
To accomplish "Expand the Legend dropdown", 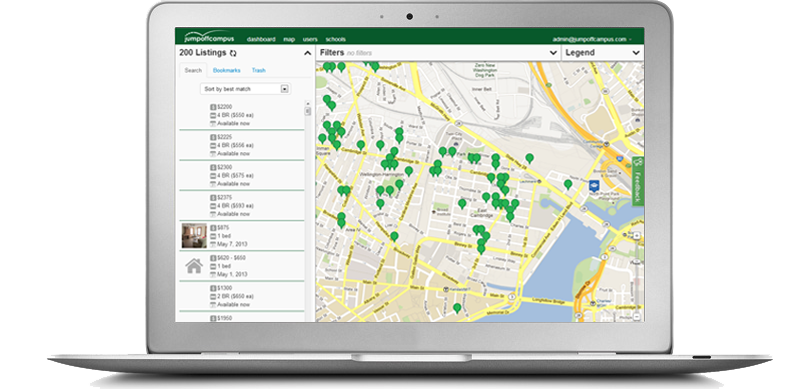I will (636, 53).
